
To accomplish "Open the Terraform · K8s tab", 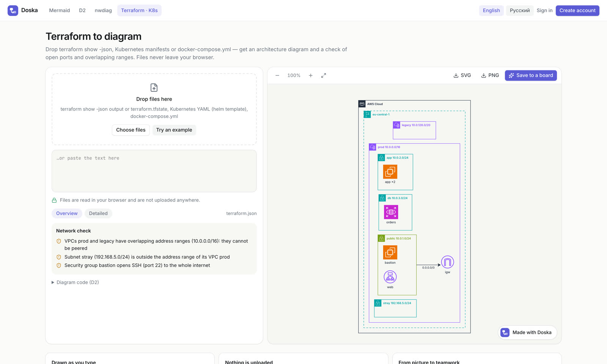I will coord(139,11).
